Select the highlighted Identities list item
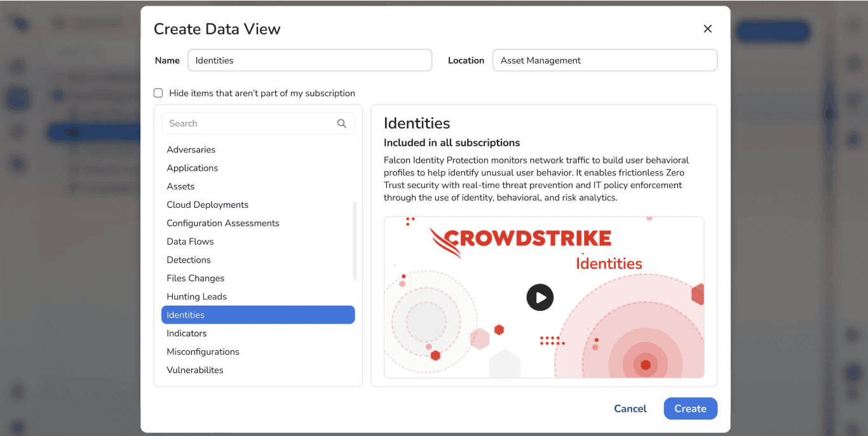Screen dimensions: 868x436 click(x=258, y=315)
